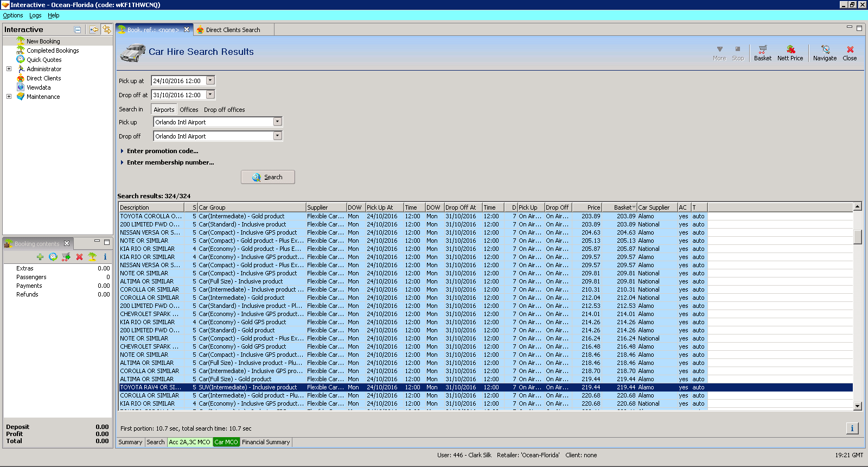Click the yellow left-arrow icon in Interactive header
Screen dimensions: 868x467
[94, 30]
